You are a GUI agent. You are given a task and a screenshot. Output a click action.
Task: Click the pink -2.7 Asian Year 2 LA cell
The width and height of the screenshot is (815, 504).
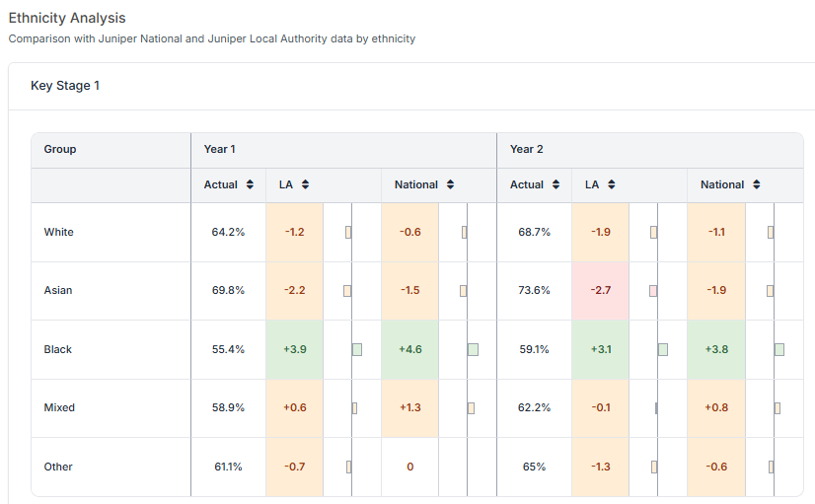600,291
